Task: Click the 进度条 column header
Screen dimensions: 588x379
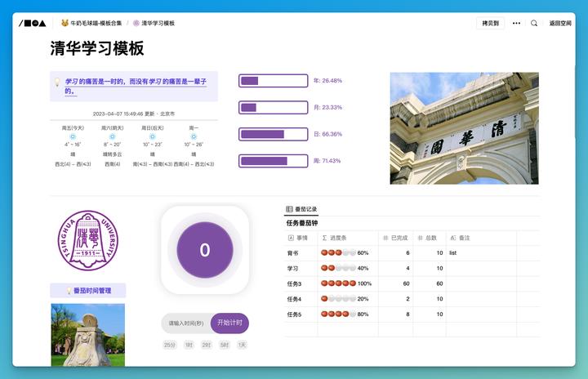Action: 348,238
